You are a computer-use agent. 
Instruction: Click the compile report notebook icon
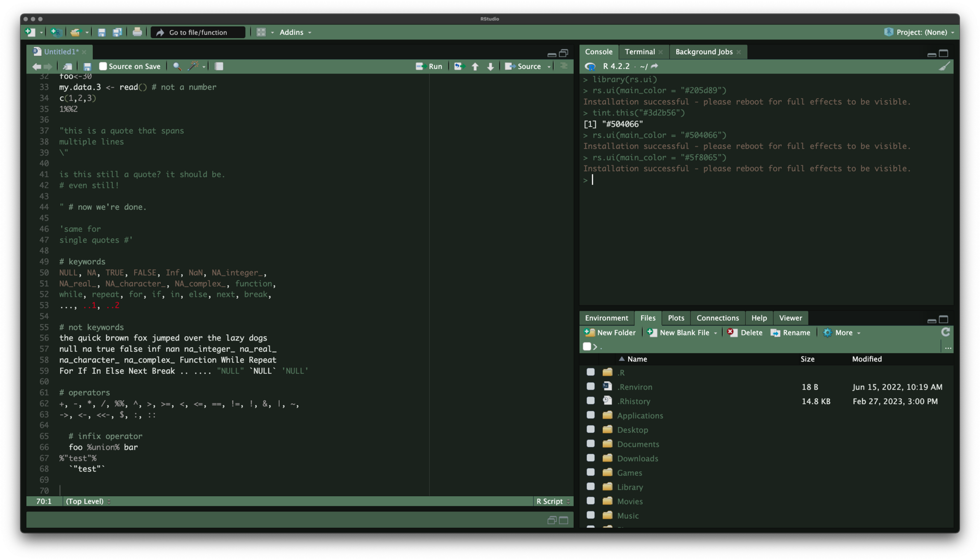[x=219, y=66]
